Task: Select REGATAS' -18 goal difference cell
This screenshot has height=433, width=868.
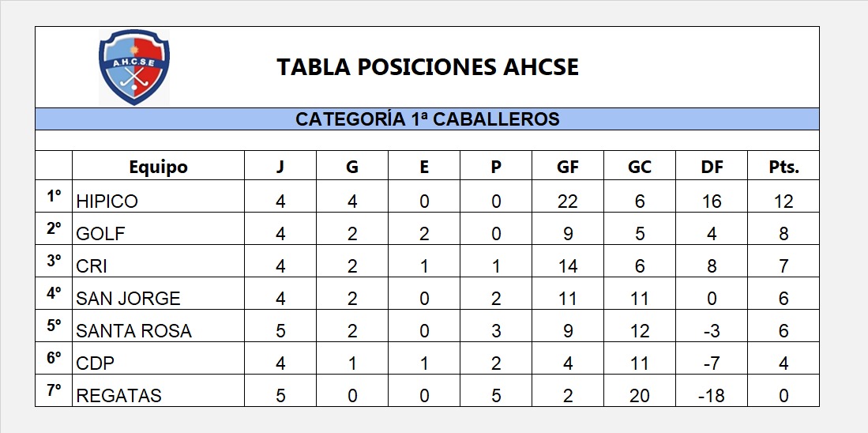Action: pos(711,396)
